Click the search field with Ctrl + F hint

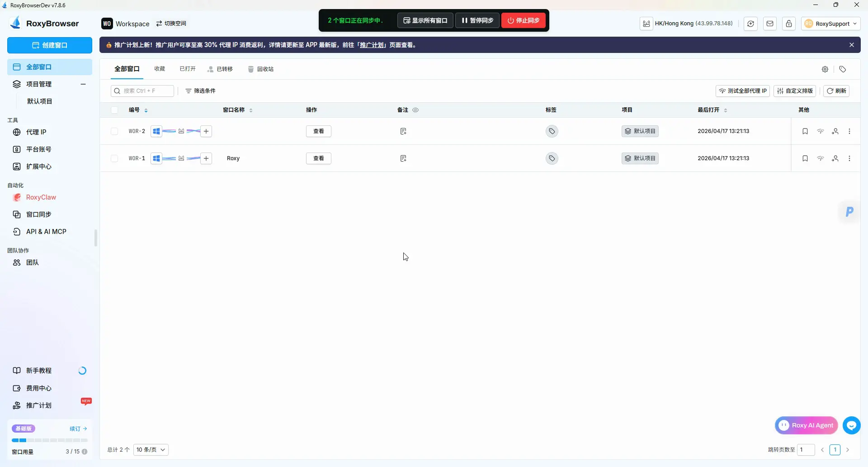coord(142,91)
